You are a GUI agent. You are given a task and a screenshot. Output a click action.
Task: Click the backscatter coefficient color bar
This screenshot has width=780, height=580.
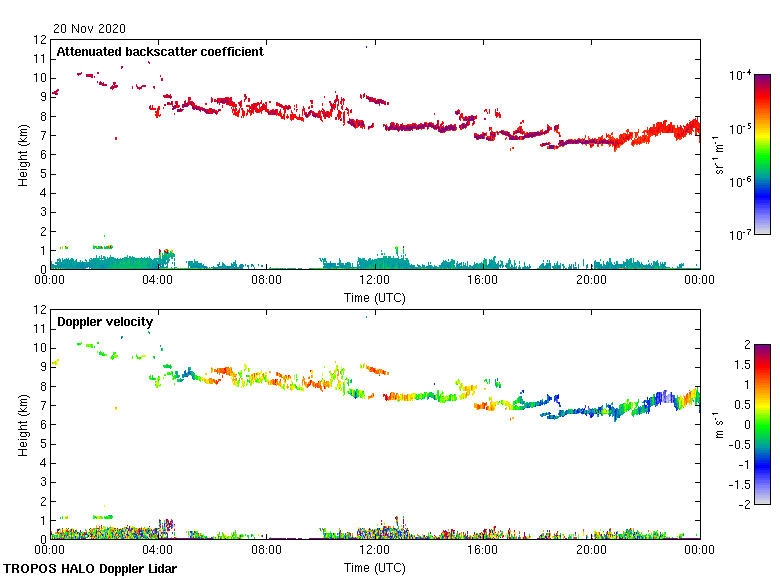(762, 154)
